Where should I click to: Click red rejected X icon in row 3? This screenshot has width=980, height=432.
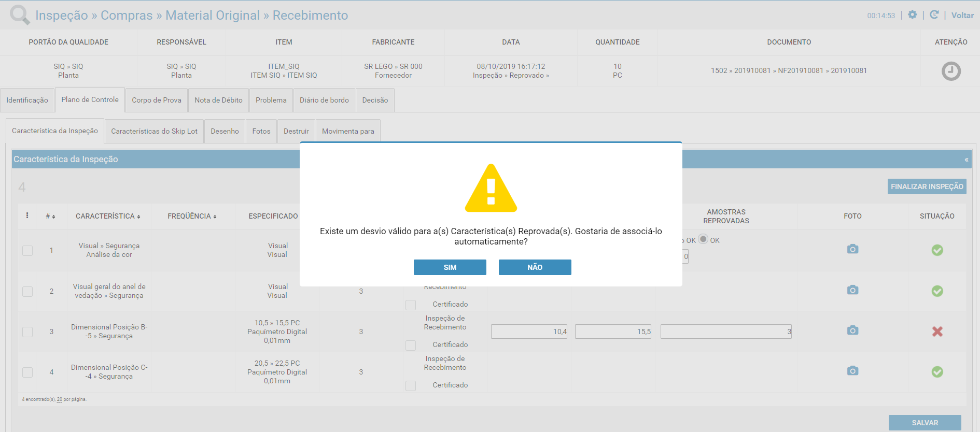pyautogui.click(x=937, y=332)
